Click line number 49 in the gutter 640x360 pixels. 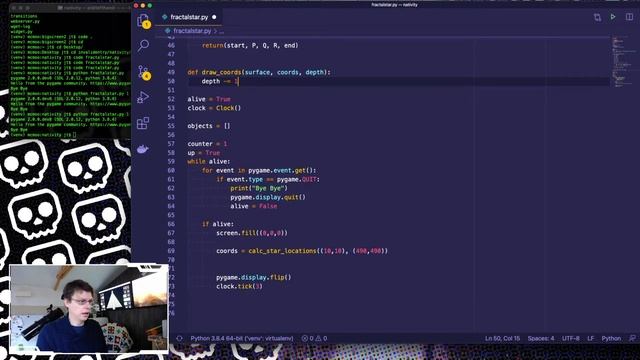pyautogui.click(x=171, y=72)
